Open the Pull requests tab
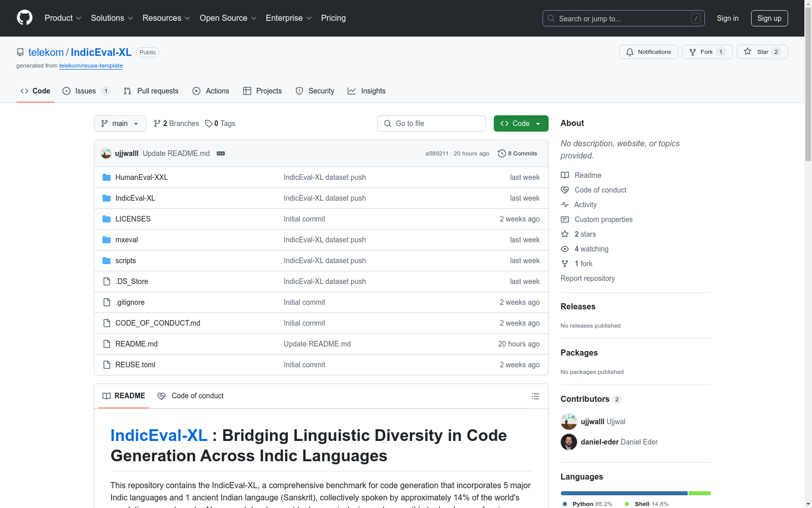Screen dimensions: 812x508 tap(151, 91)
